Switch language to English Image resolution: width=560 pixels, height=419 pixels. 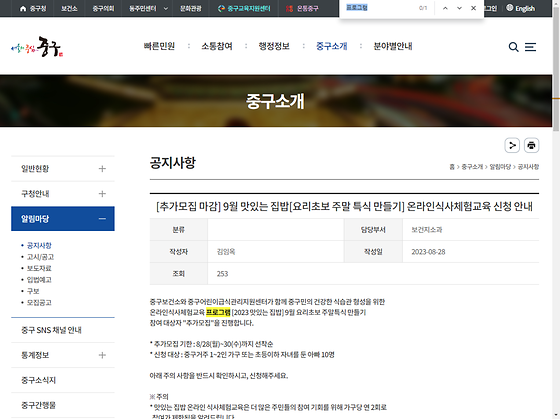[521, 8]
